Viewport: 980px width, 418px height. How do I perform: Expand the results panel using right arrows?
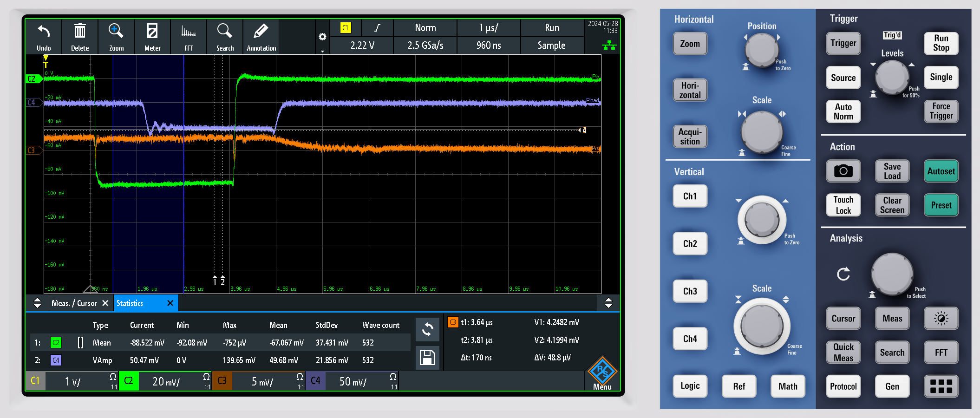click(608, 303)
